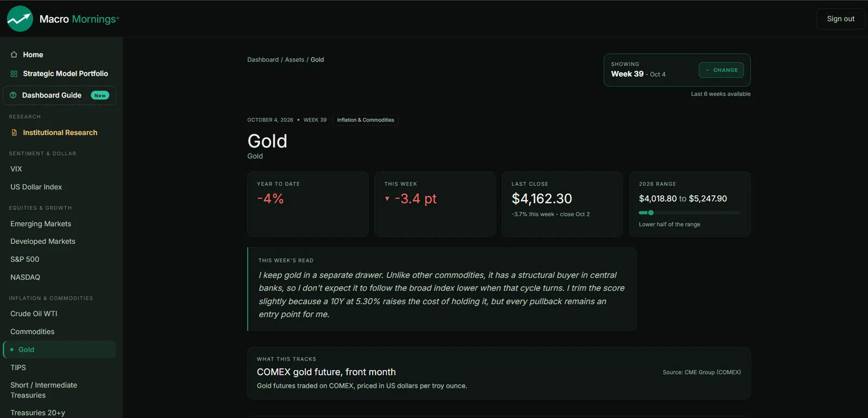868x418 pixels.
Task: Click 'Week 39 - Oct 4' label
Action: click(x=639, y=74)
